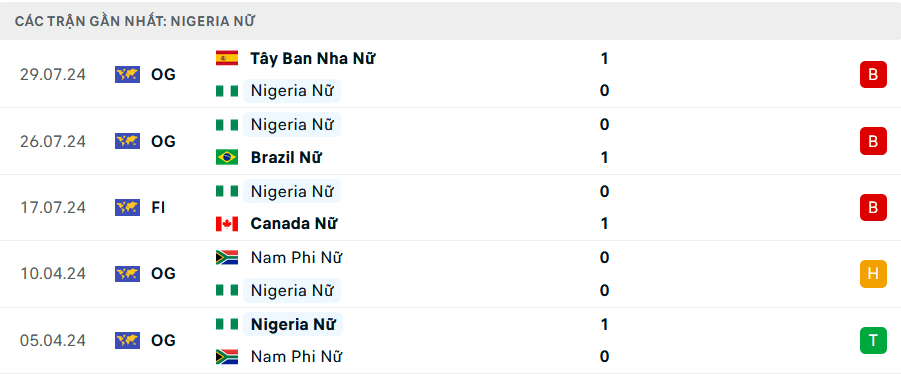
Task: Click red B badge for Brazil match
Action: (873, 141)
